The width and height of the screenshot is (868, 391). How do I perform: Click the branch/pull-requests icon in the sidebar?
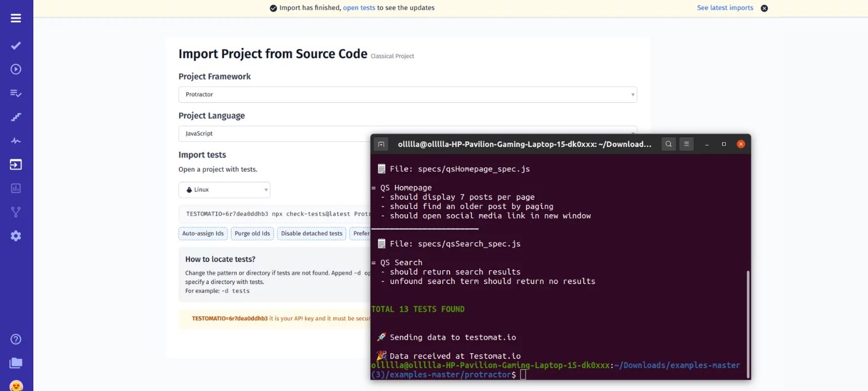click(16, 211)
